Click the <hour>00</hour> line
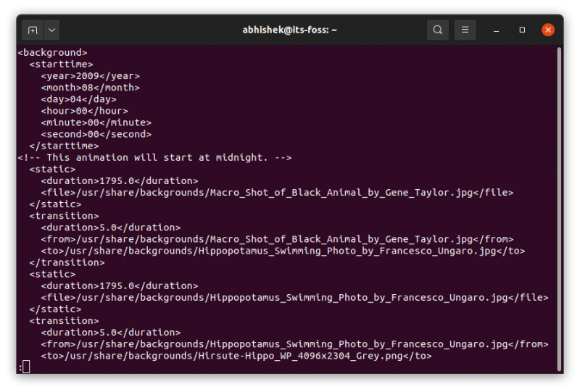The width and height of the screenshot is (580, 392). [x=85, y=111]
